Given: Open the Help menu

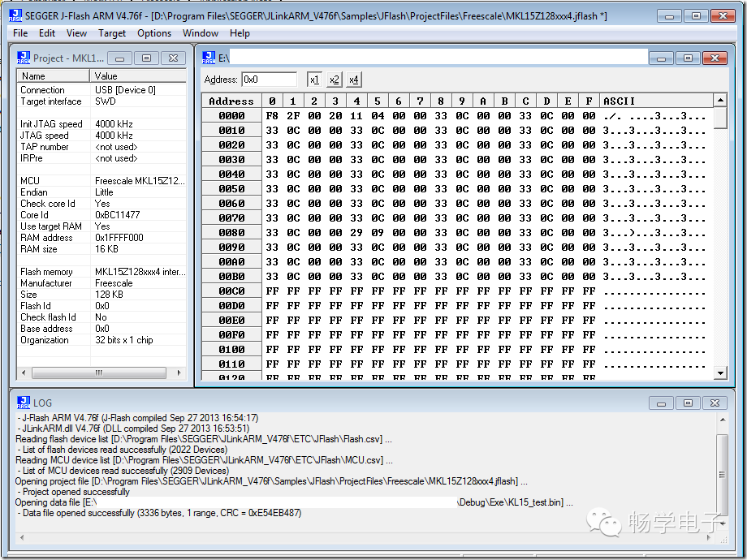Looking at the screenshot, I should point(240,33).
